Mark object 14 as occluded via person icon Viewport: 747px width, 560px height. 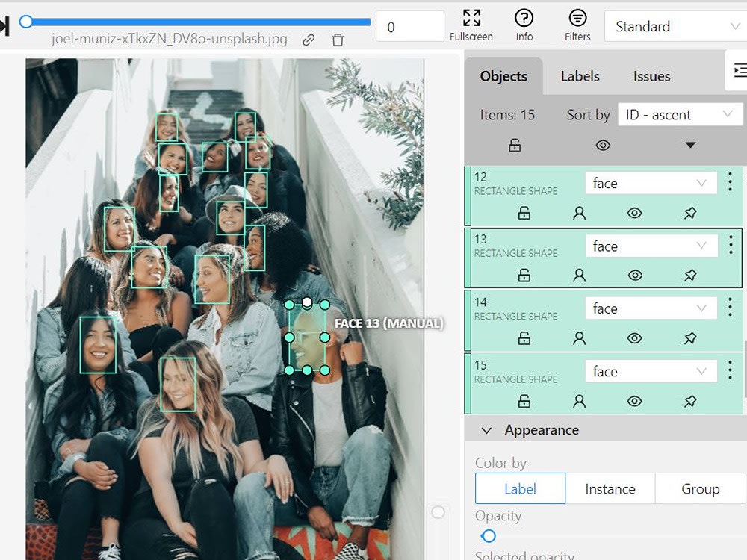tap(579, 337)
